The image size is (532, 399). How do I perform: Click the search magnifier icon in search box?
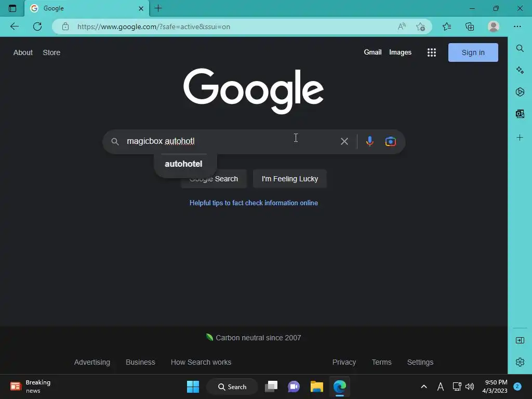point(115,141)
